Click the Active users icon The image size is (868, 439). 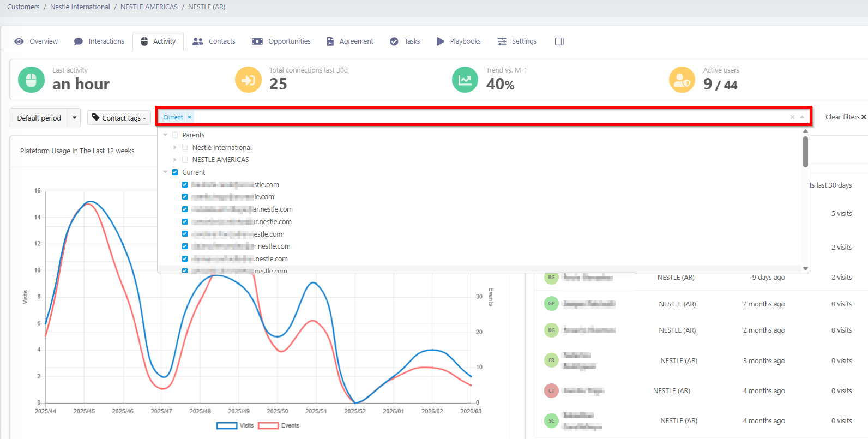[x=682, y=80]
